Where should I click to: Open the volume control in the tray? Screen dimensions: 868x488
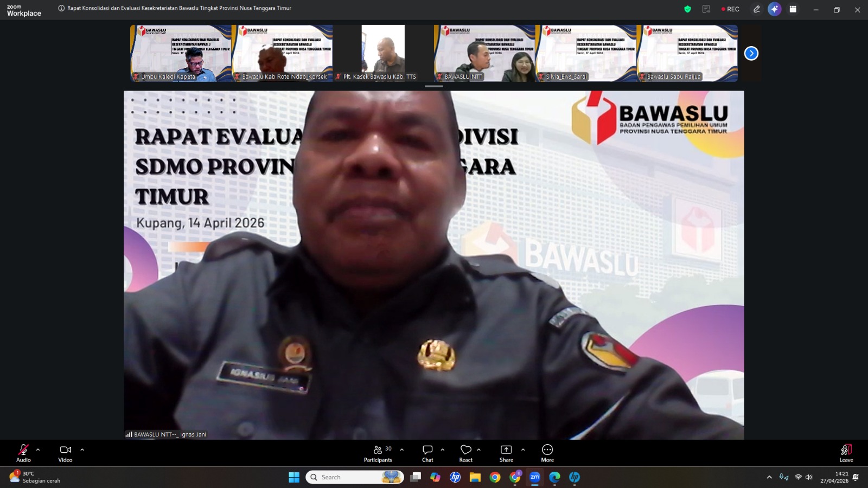[x=809, y=477]
